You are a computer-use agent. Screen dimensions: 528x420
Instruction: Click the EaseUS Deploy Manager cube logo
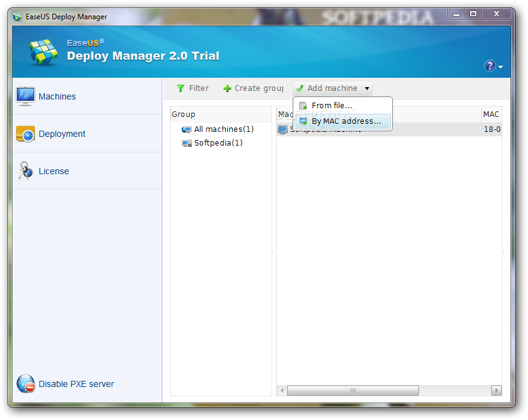pos(44,52)
